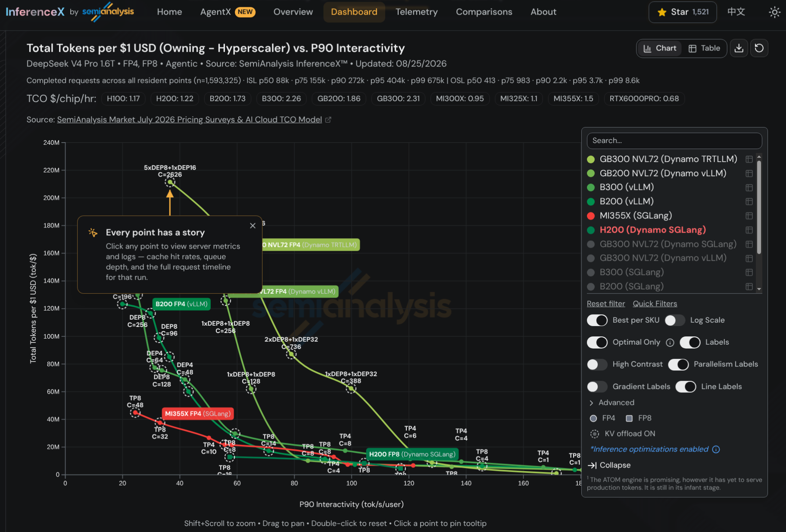Open table icon for B200 (vLLM)
The image size is (786, 532).
(x=749, y=202)
